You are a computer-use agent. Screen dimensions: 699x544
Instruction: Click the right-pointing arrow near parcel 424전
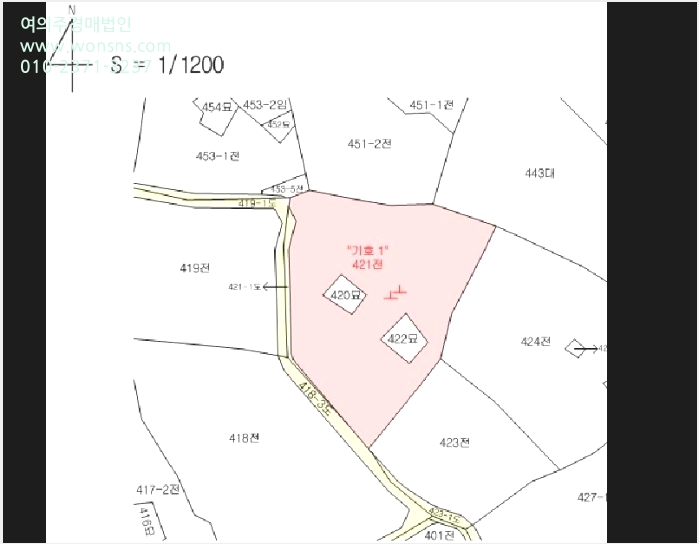coord(586,349)
